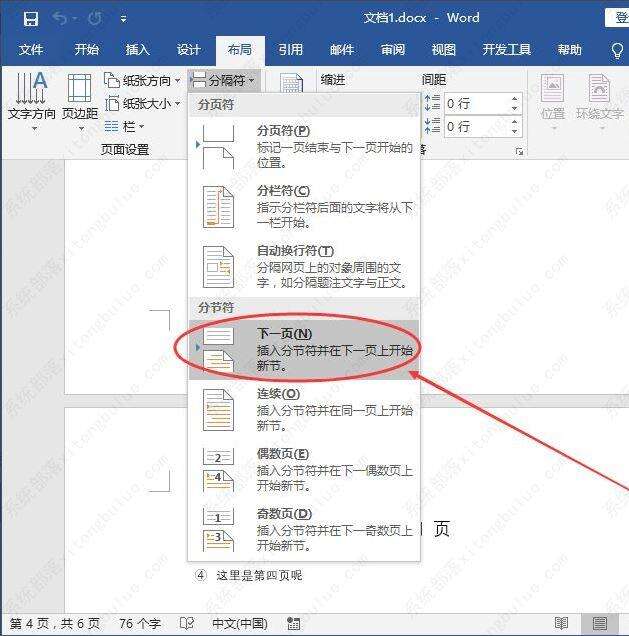Click the Redo/repeat icon
Image resolution: width=629 pixels, height=636 pixels.
point(95,18)
